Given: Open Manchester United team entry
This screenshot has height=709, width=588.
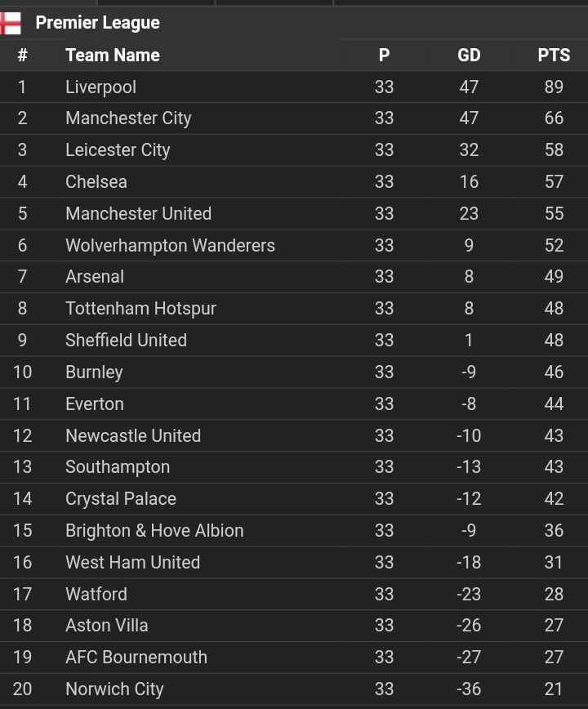Looking at the screenshot, I should 138,214.
